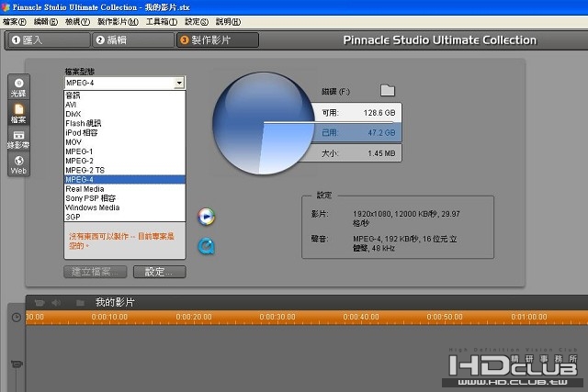Choose iPod 相容 from the file type list
The image size is (588, 392).
(x=125, y=133)
